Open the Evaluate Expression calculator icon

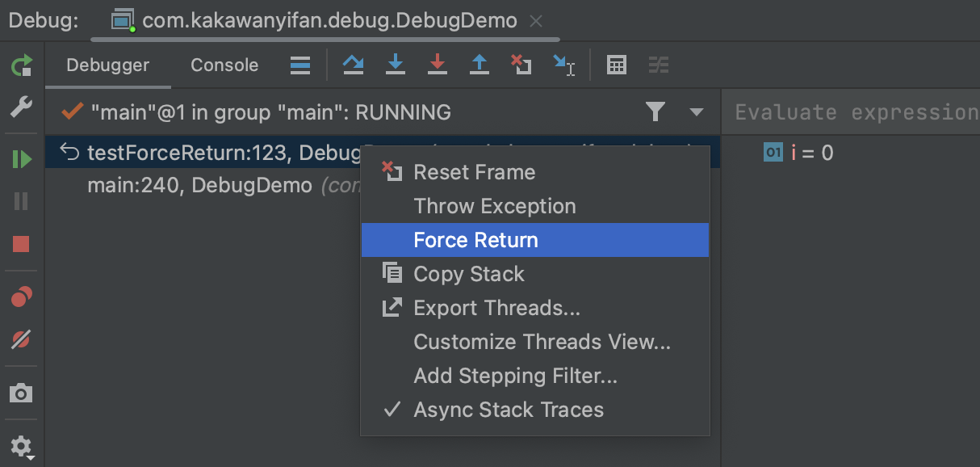click(617, 65)
